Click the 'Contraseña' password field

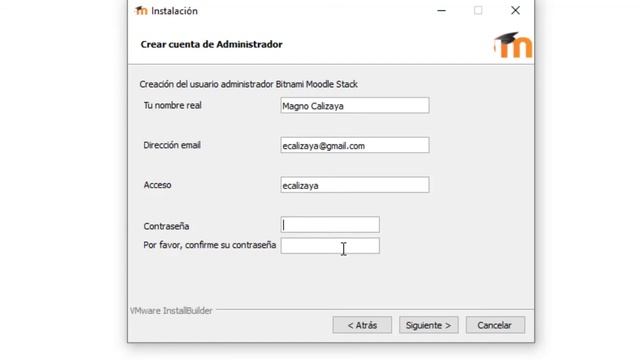330,224
